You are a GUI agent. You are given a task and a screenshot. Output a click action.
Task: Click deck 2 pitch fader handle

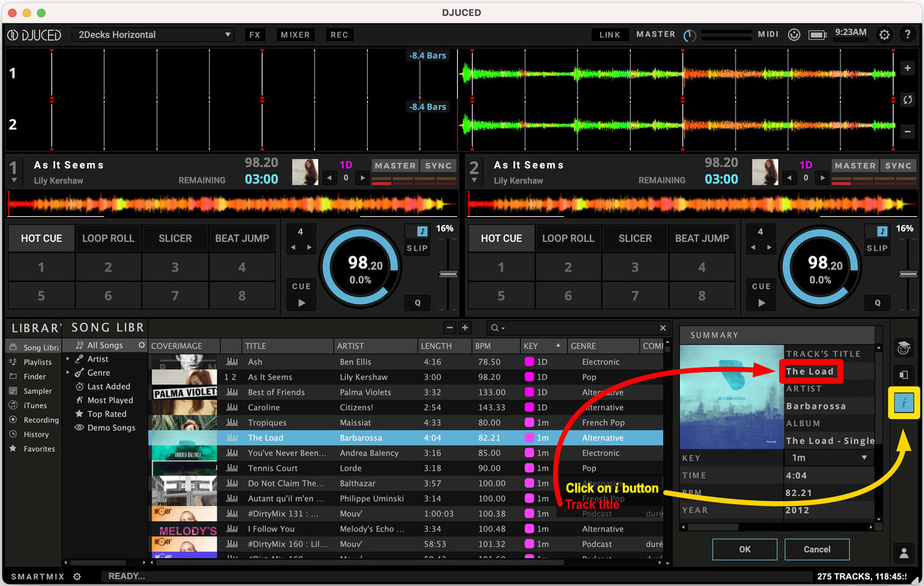pyautogui.click(x=909, y=274)
